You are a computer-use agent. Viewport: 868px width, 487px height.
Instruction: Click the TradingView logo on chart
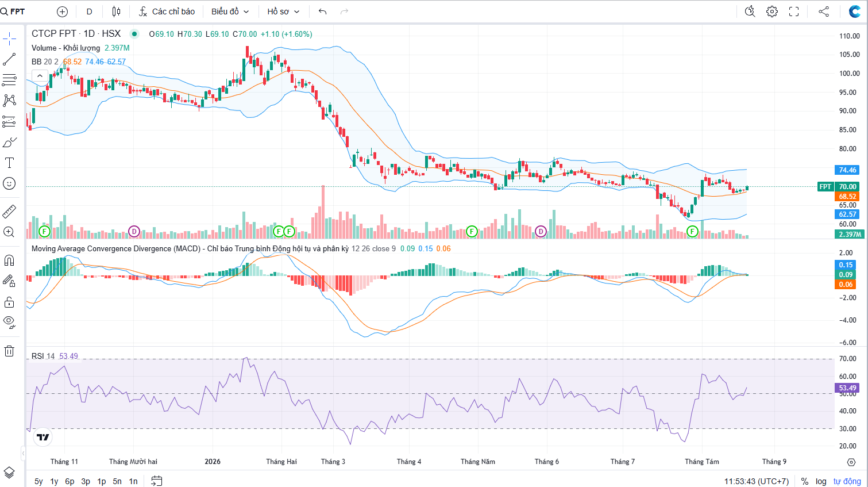click(43, 437)
